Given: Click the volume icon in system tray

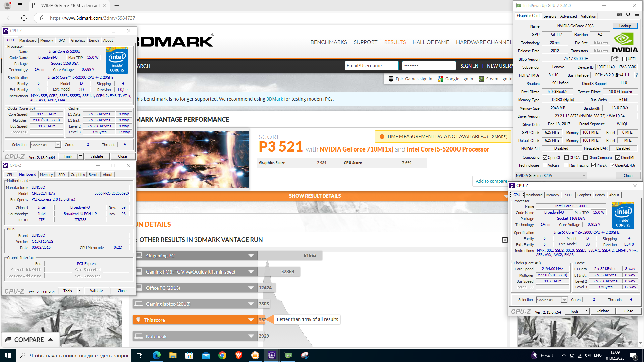Looking at the screenshot, I should pyautogui.click(x=587, y=355).
